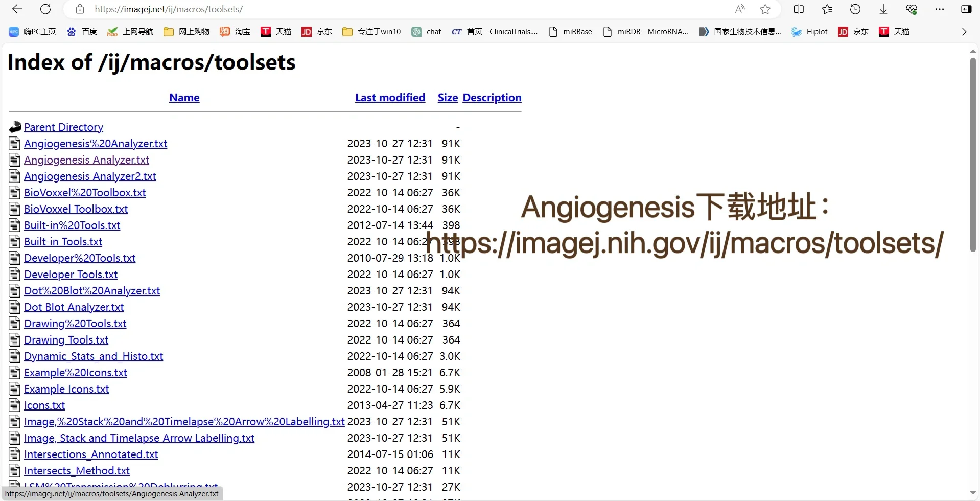The height and width of the screenshot is (501, 980).
Task: Open the second 京东 bookmark after Hiplot
Action: pyautogui.click(x=853, y=32)
